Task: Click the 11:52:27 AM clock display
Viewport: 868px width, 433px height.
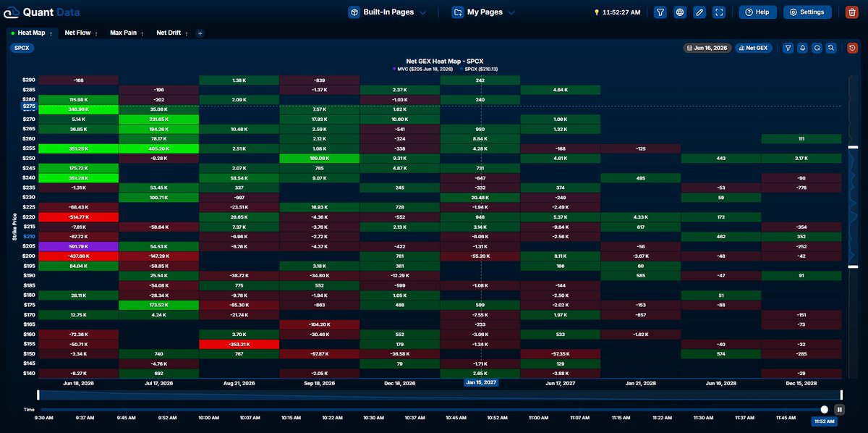Action: [x=622, y=12]
